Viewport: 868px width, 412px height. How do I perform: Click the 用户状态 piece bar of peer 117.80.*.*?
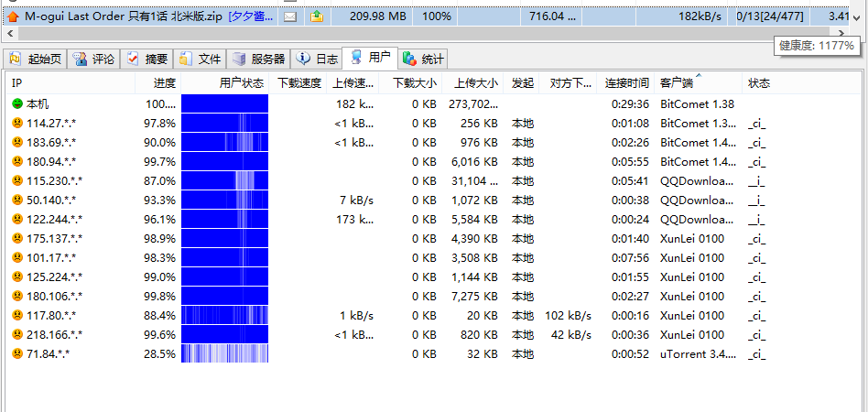(x=224, y=315)
